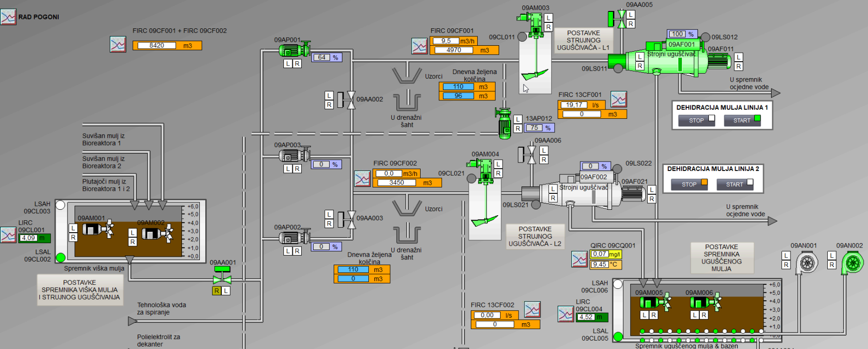Edit the Dnevna željena količina 110 m3 field
Image resolution: width=868 pixels, height=349 pixels.
(458, 87)
